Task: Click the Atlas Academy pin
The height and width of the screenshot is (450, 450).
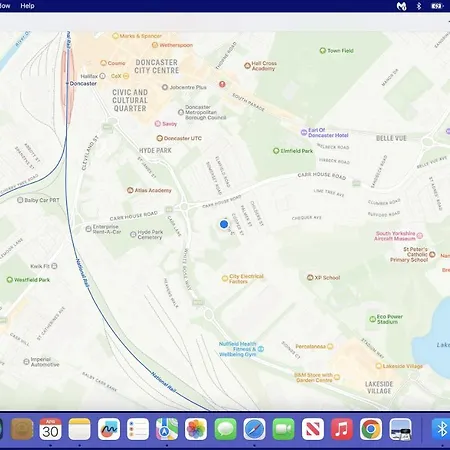Action: (130, 190)
